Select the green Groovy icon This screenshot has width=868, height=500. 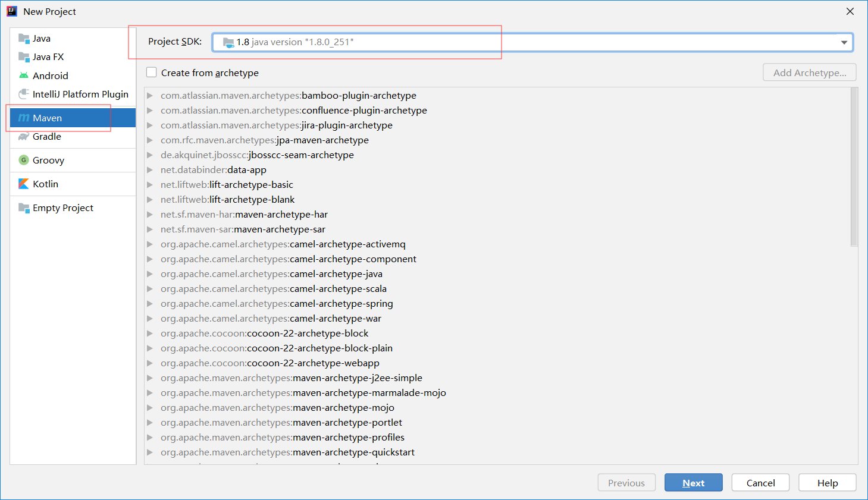click(24, 160)
